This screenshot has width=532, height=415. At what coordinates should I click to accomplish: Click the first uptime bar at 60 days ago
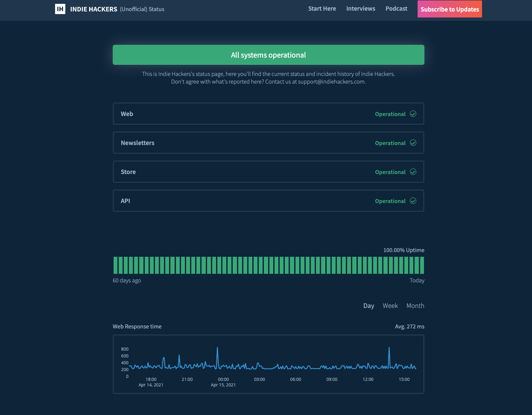pos(115,265)
